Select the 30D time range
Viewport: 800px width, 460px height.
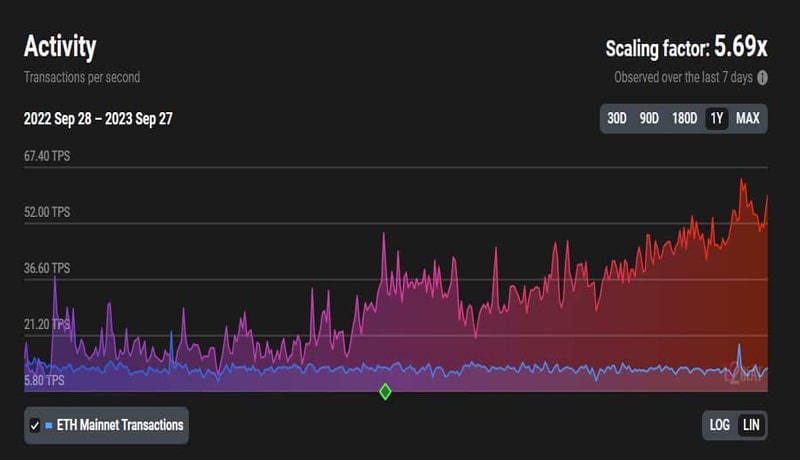coord(617,119)
